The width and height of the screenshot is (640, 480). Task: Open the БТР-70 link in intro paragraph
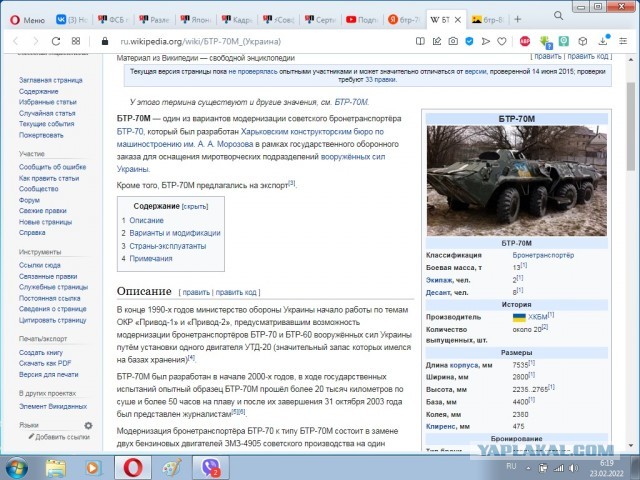pyautogui.click(x=130, y=131)
